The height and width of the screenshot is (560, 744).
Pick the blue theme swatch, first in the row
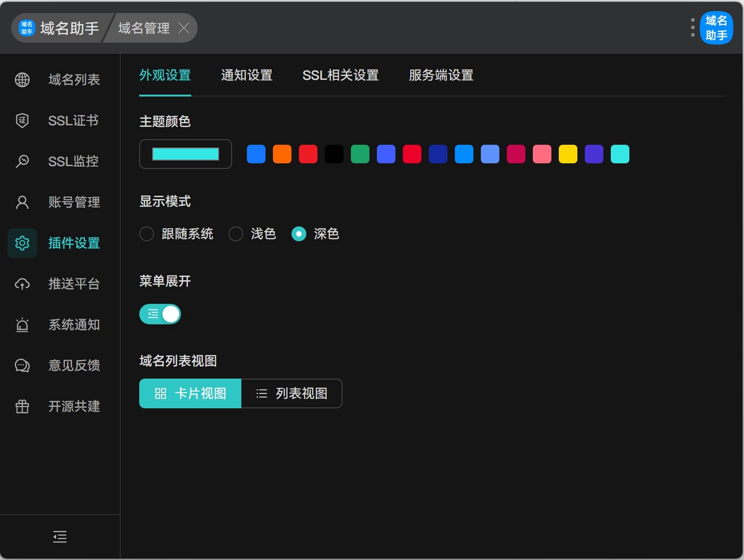256,154
